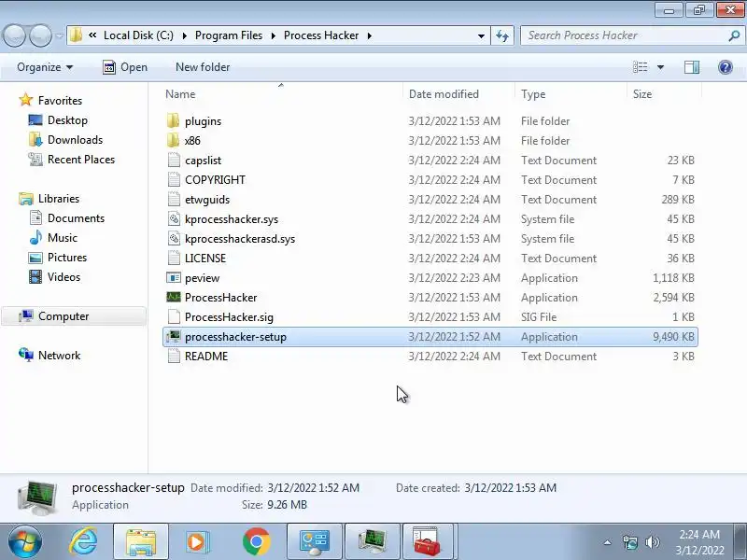Refresh the folder with the refresh icon
Screen dimensions: 747x560
pos(502,35)
